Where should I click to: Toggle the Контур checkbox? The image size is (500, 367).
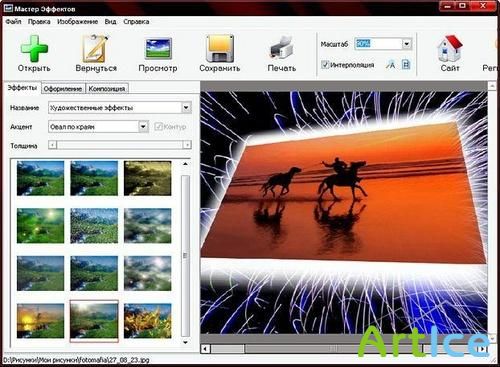tap(158, 127)
